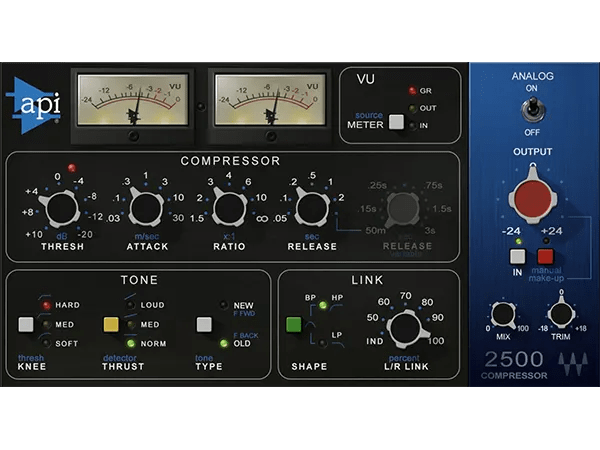Click the ATTACK knob

pos(146,208)
